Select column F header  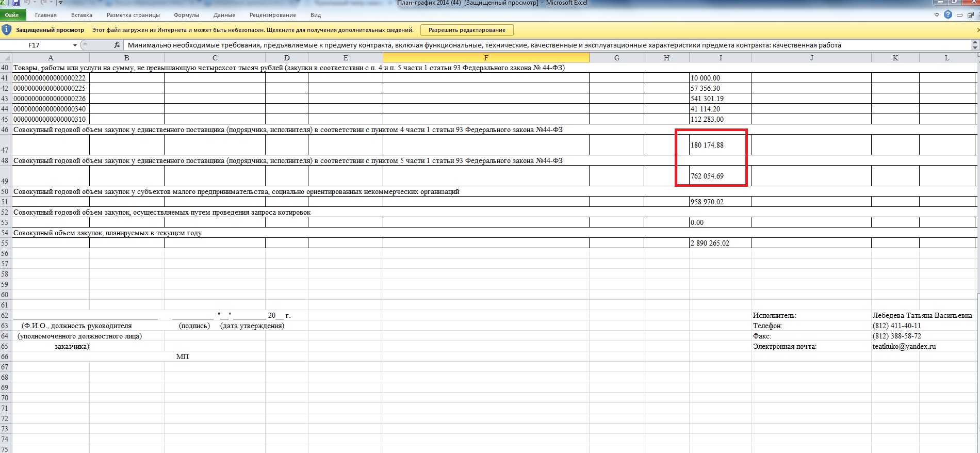486,58
